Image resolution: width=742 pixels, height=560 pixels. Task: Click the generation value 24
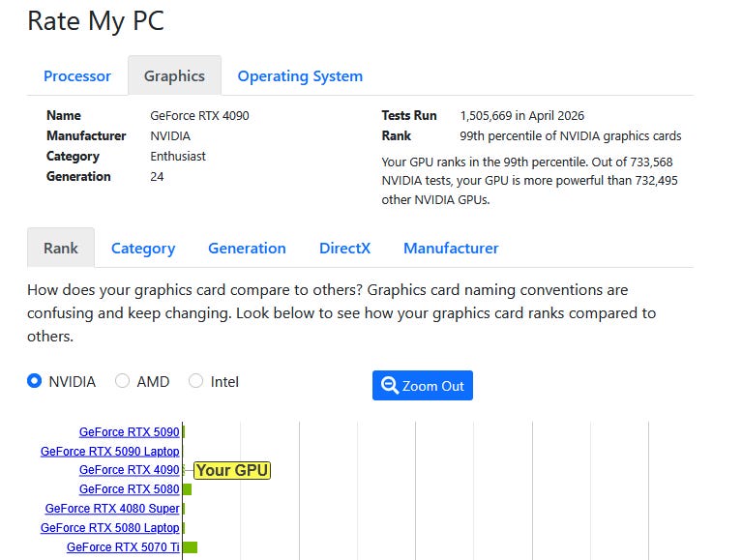click(x=157, y=176)
